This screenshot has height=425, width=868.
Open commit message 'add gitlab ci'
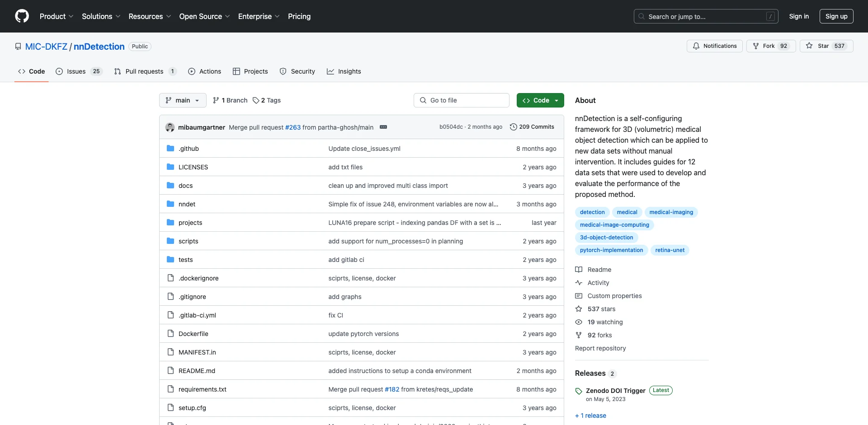coord(346,260)
